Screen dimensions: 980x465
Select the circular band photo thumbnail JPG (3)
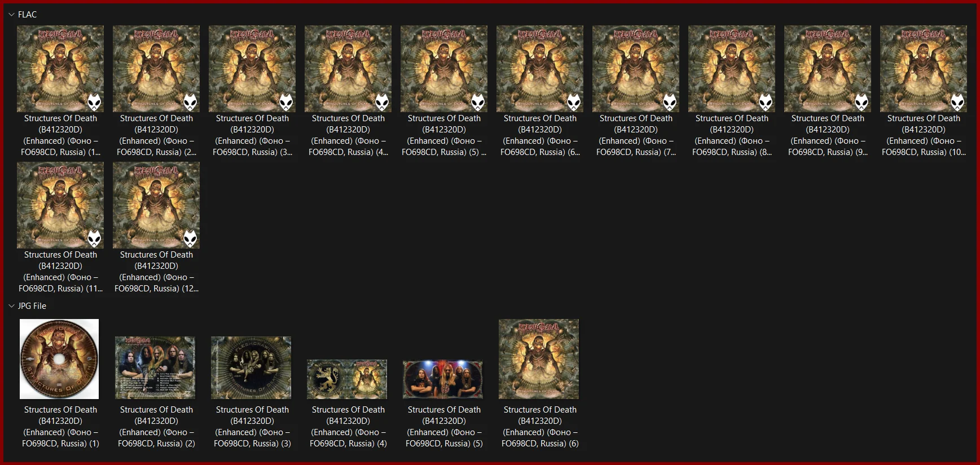coord(251,367)
